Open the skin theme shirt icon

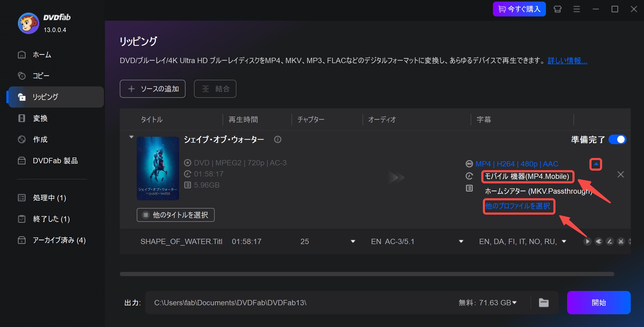click(x=558, y=9)
